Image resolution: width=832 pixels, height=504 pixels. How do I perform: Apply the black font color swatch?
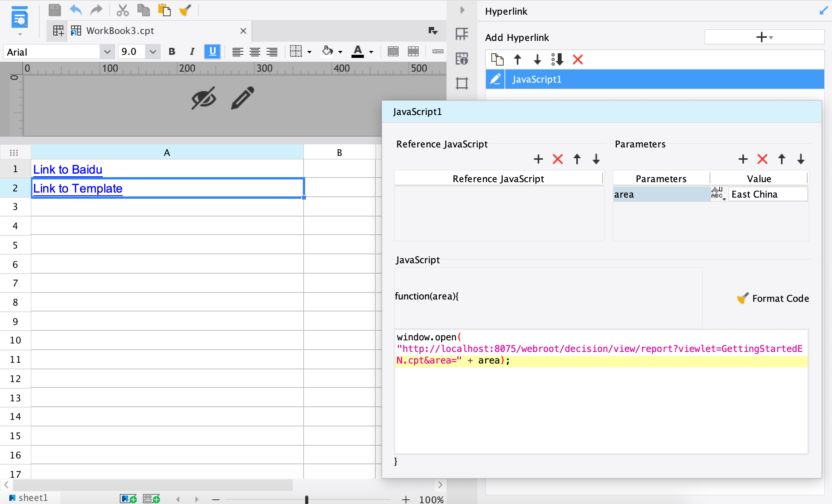(x=358, y=52)
